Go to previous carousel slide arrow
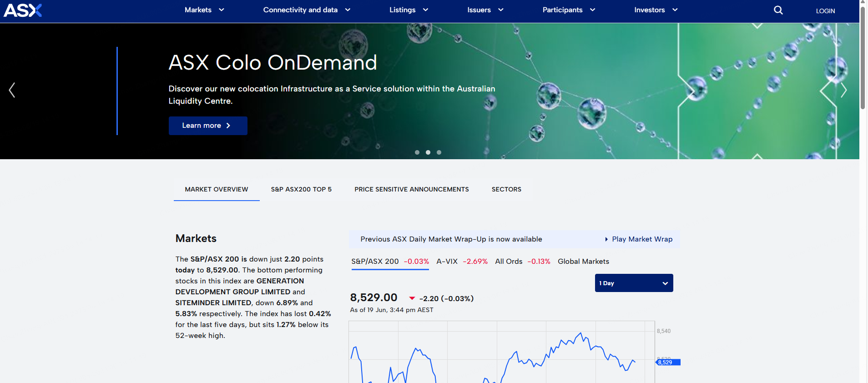868x383 pixels. click(12, 90)
